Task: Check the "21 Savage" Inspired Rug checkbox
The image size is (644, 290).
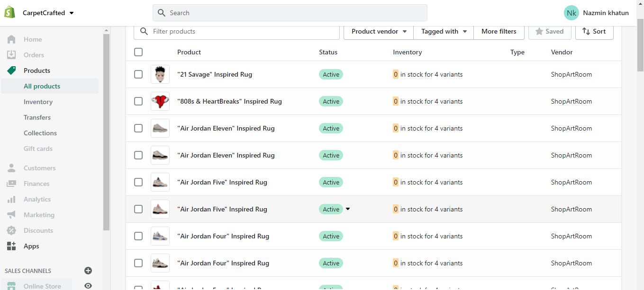Action: [138, 74]
